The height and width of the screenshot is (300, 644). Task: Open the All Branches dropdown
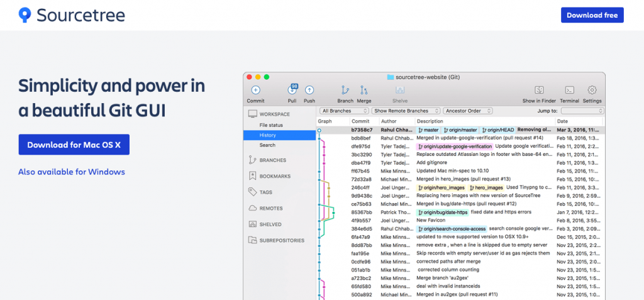coord(344,111)
